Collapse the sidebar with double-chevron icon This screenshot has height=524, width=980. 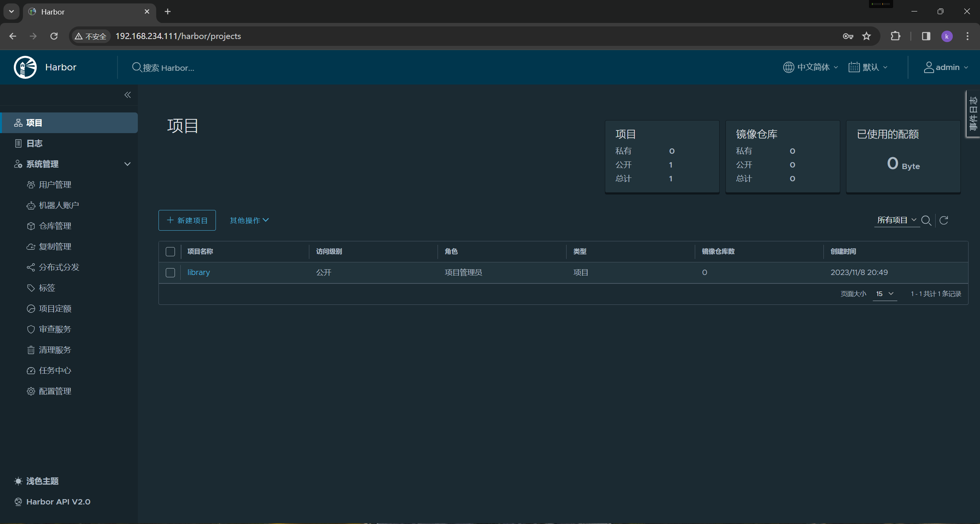(x=127, y=95)
